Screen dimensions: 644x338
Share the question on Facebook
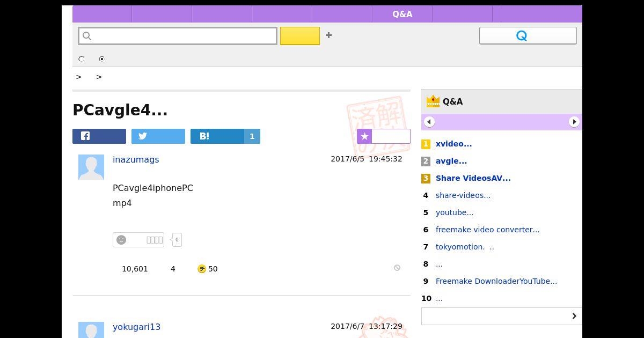[x=99, y=136]
